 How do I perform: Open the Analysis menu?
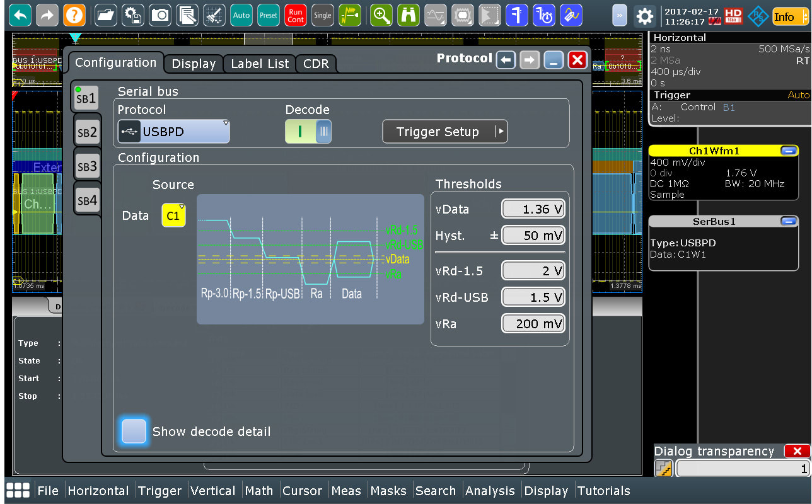(490, 491)
